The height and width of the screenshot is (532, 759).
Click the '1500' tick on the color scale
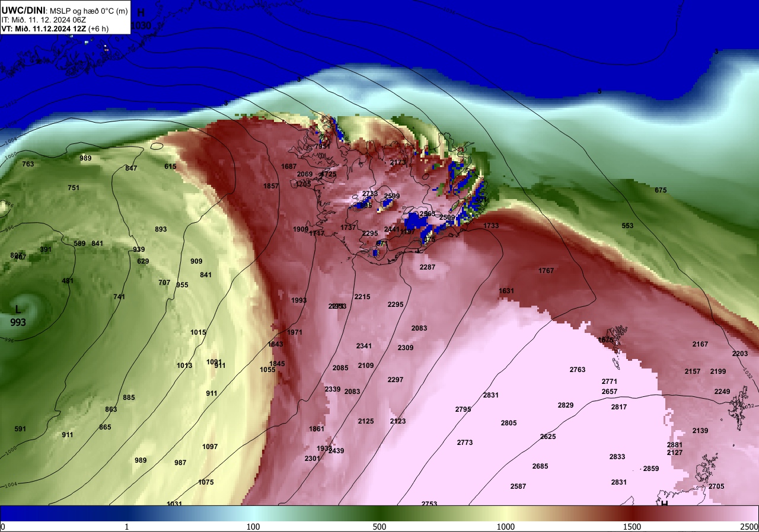(x=632, y=527)
